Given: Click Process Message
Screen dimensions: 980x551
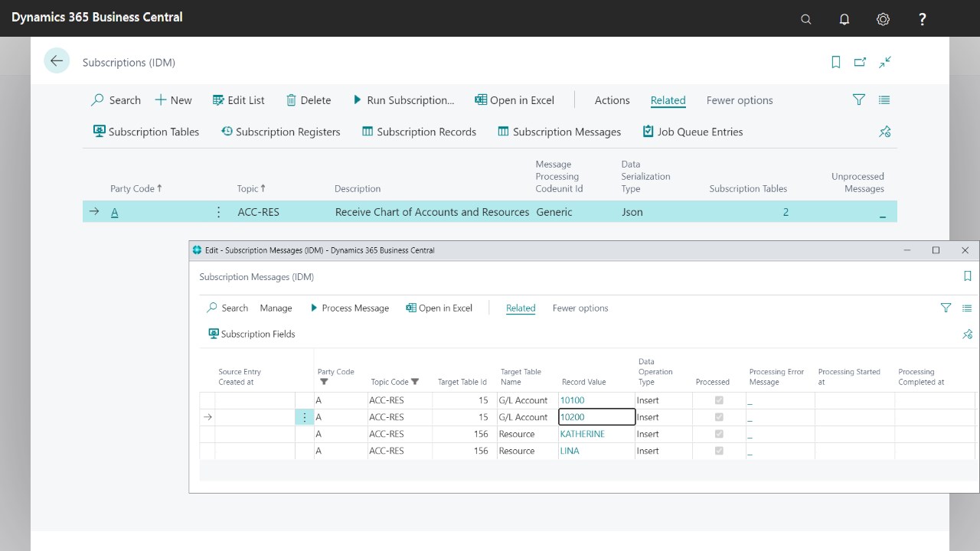Looking at the screenshot, I should [x=350, y=308].
